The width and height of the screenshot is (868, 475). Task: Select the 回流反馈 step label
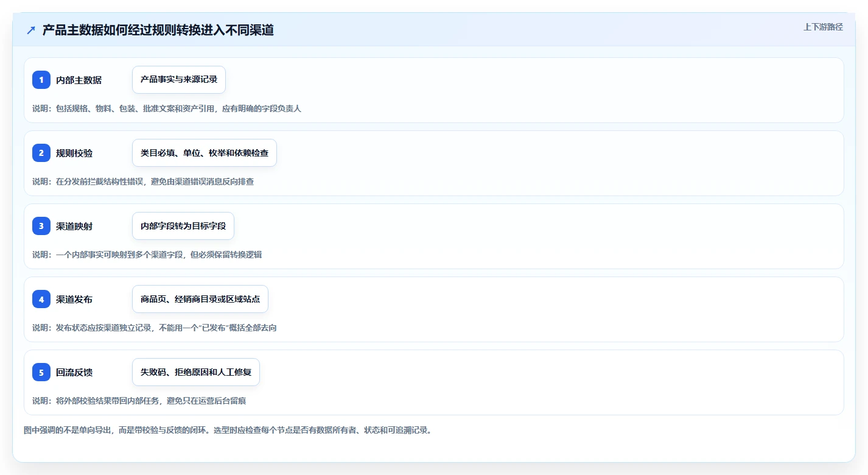pyautogui.click(x=74, y=372)
